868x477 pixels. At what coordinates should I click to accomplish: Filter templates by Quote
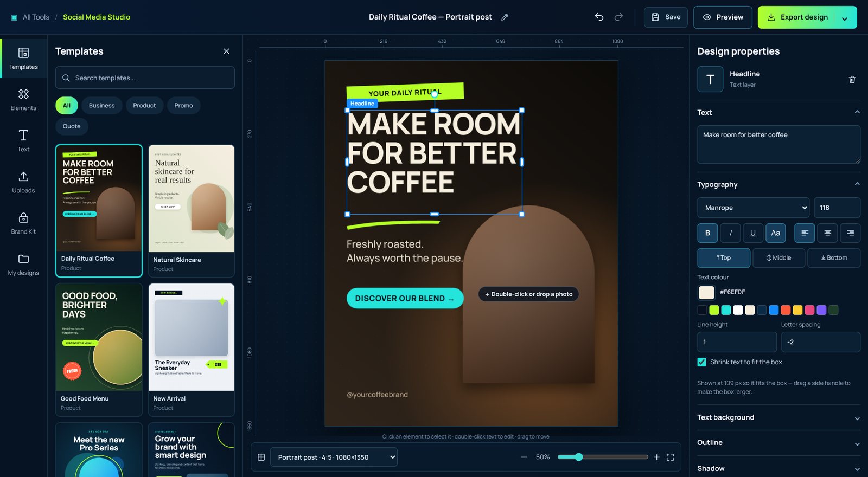72,126
